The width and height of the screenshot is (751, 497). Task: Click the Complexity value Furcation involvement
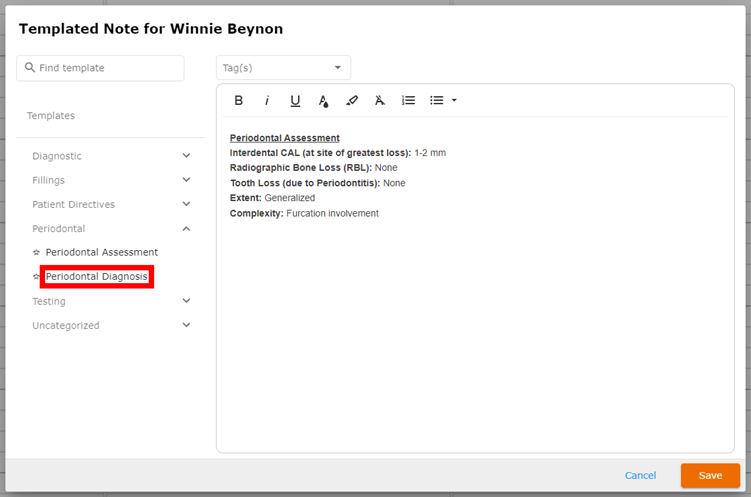tap(332, 213)
